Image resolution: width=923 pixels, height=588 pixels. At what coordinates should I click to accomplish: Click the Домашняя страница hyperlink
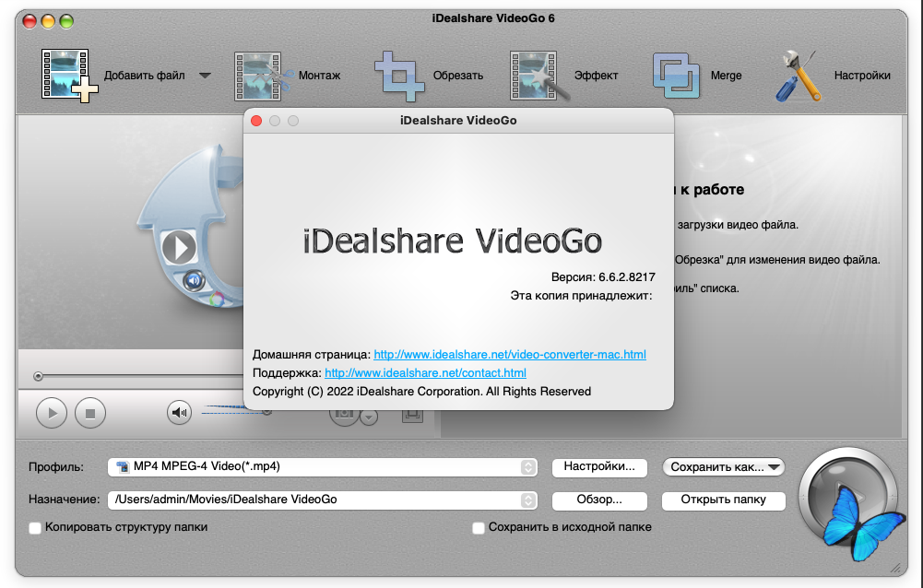509,355
